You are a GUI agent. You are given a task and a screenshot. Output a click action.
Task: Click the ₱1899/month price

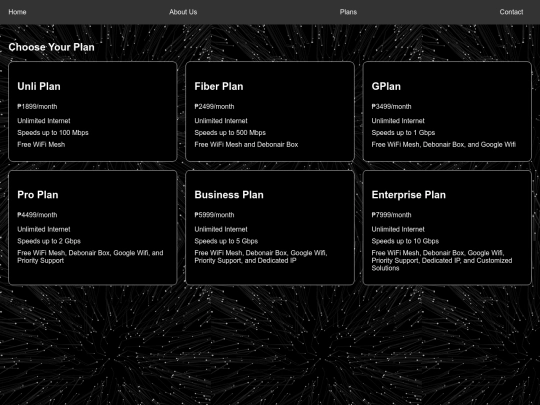tap(37, 107)
